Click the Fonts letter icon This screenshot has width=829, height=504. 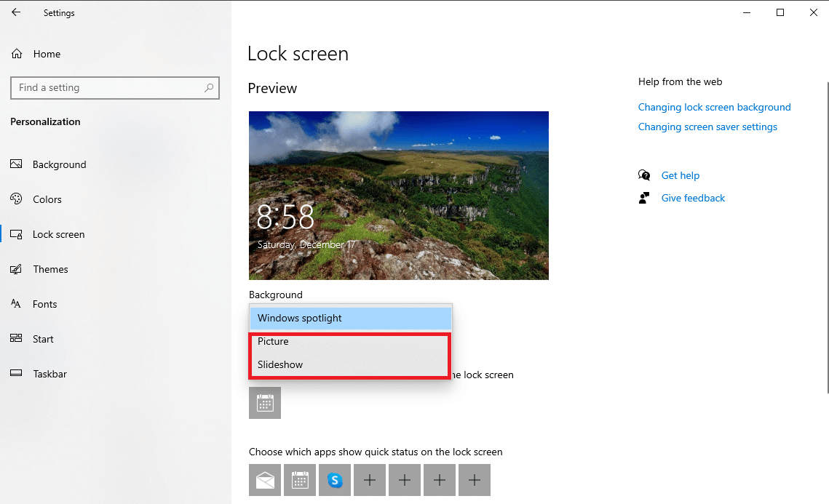pos(16,304)
